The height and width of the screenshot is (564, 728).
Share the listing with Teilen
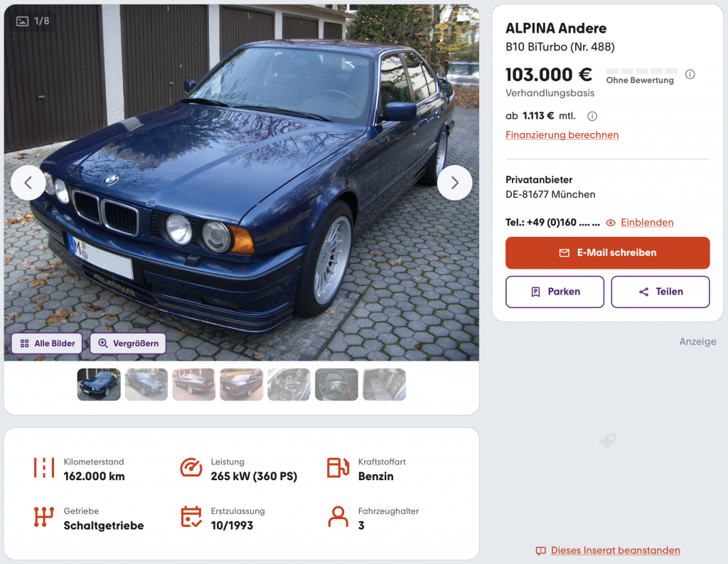point(660,292)
